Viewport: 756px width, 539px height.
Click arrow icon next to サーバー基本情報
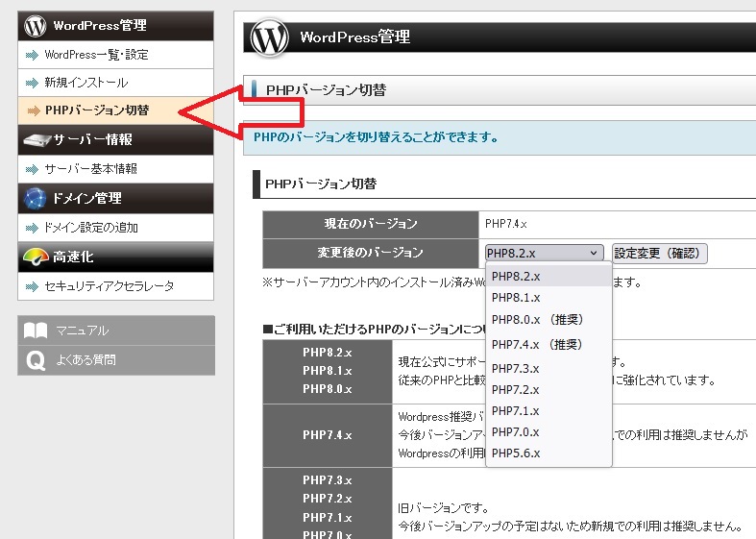(32, 169)
